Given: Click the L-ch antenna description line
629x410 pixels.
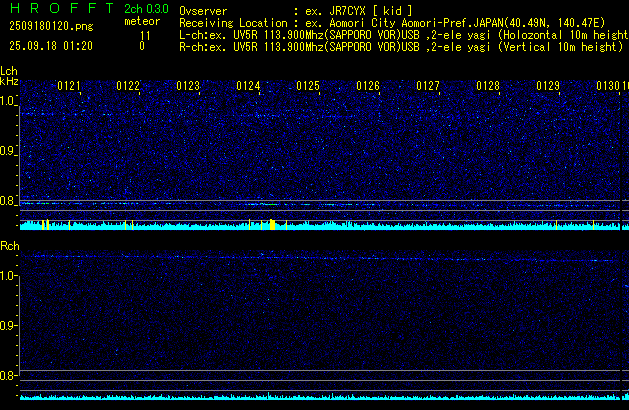Looking at the screenshot, I should [x=404, y=35].
